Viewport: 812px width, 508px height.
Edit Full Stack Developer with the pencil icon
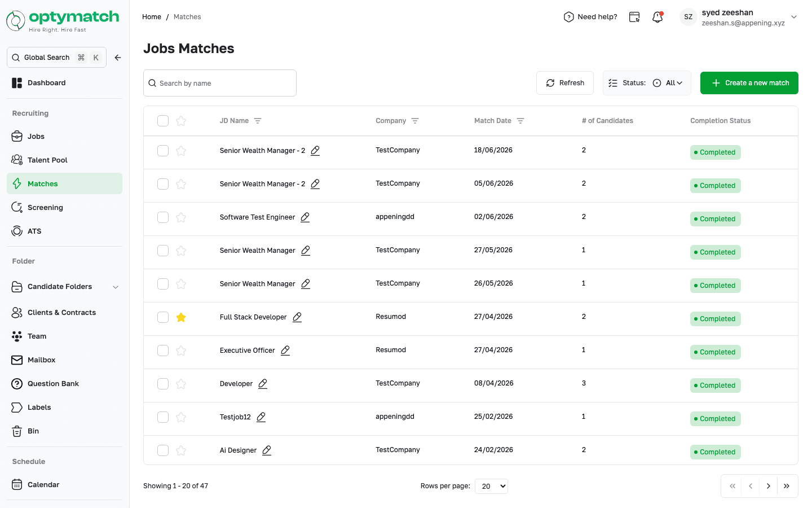pyautogui.click(x=297, y=317)
